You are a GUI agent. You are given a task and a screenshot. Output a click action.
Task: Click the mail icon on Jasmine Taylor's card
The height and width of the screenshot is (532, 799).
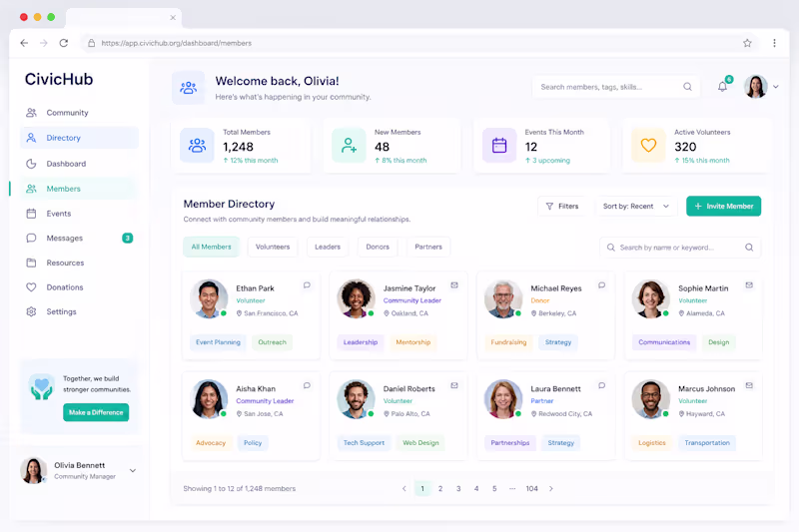point(454,285)
